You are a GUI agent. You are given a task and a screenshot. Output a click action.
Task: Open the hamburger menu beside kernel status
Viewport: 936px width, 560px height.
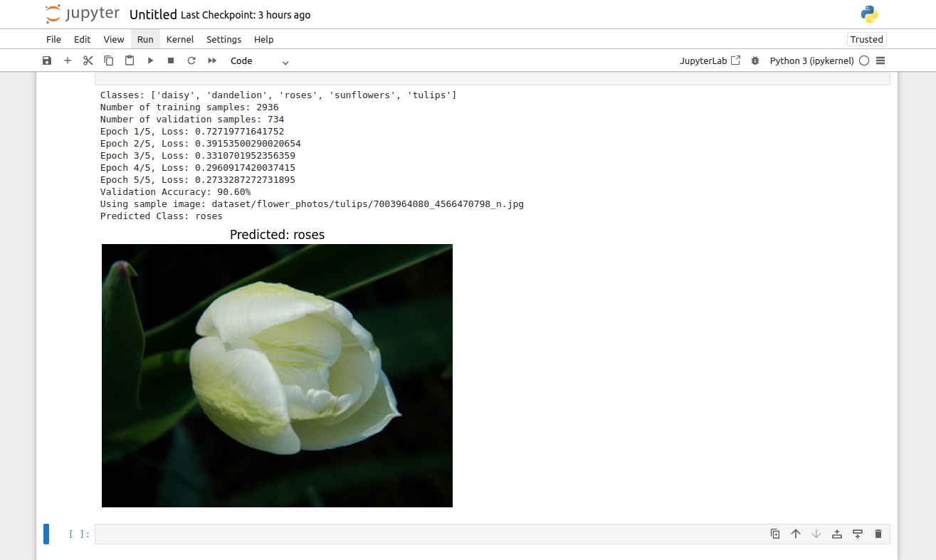tap(880, 61)
